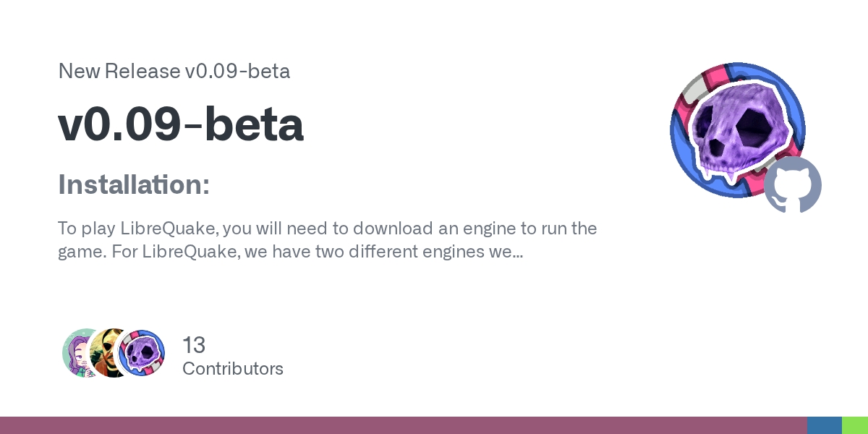Click the small 'New Release' subtitle text
Image resolution: width=868 pixels, height=434 pixels.
point(119,71)
